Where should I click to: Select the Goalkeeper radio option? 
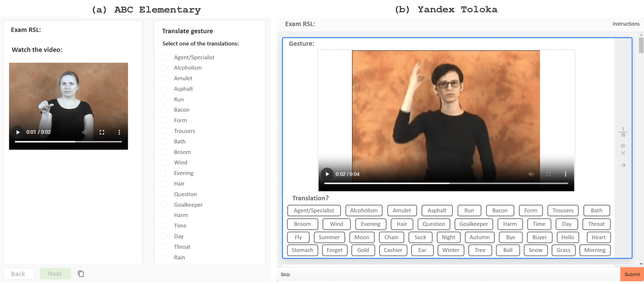163,205
